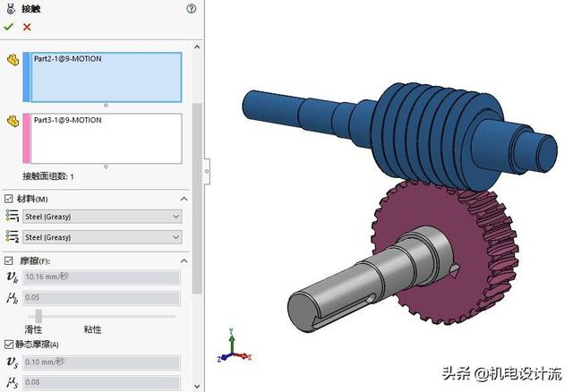
Task: Click the dynamic velocity vk symbol
Action: tap(12, 277)
